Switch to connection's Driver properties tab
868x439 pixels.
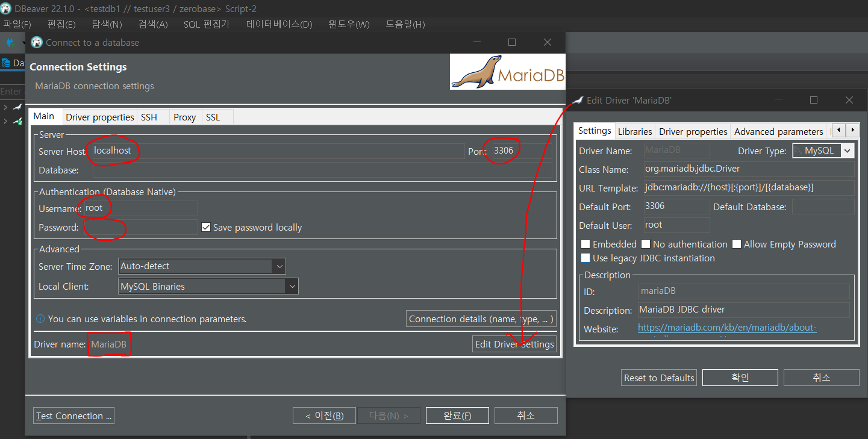pos(100,117)
